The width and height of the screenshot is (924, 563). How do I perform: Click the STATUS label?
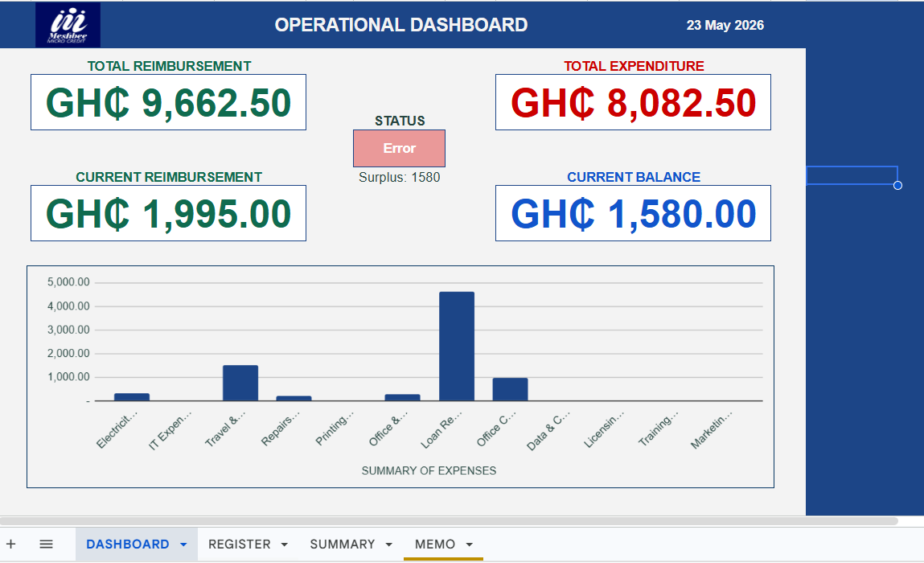coord(400,121)
